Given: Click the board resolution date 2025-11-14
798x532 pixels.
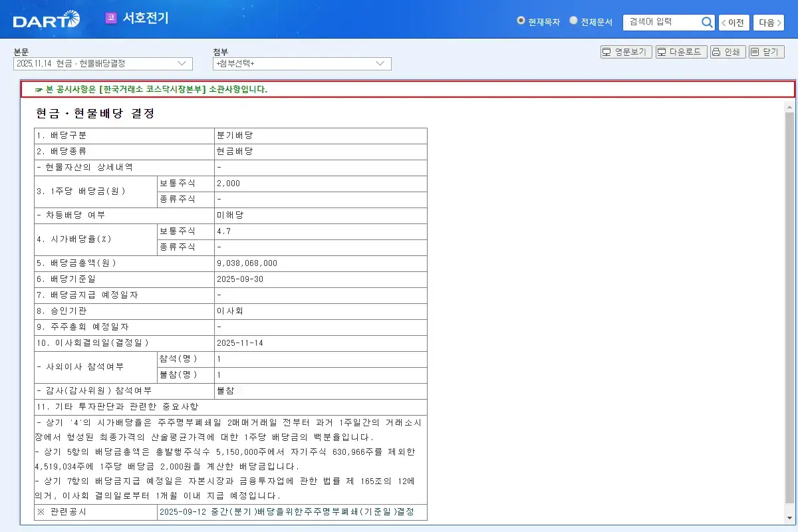Looking at the screenshot, I should click(x=240, y=343).
